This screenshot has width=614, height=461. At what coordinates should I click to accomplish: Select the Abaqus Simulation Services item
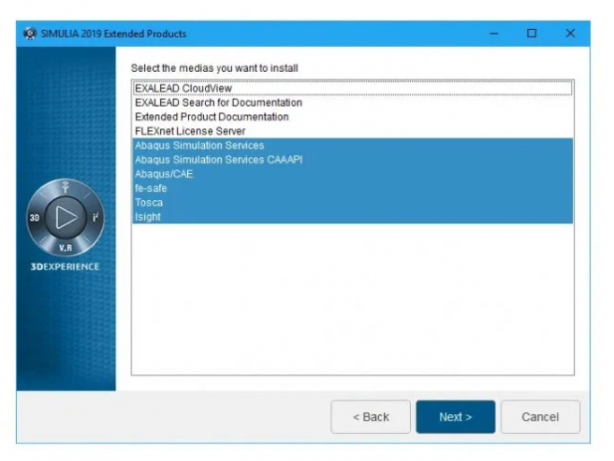tap(199, 145)
